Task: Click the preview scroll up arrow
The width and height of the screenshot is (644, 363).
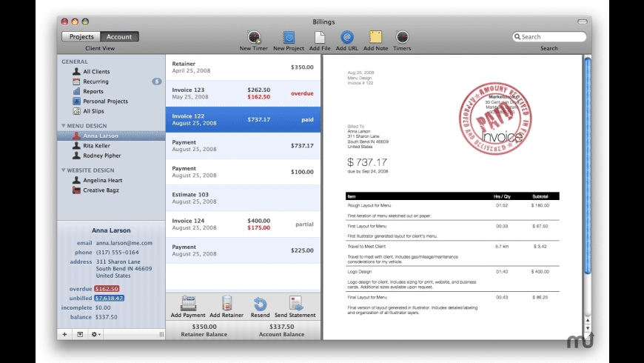Action: (x=587, y=320)
